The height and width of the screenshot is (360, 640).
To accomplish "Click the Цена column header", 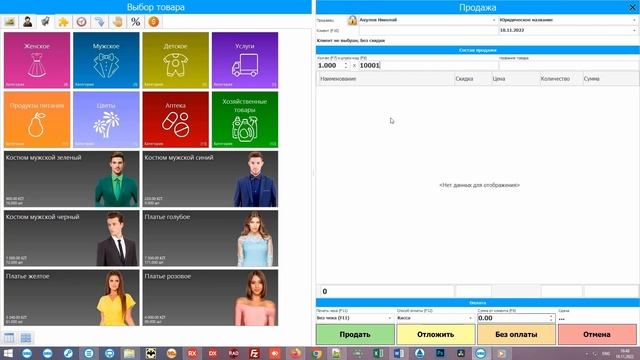I will pyautogui.click(x=515, y=79).
